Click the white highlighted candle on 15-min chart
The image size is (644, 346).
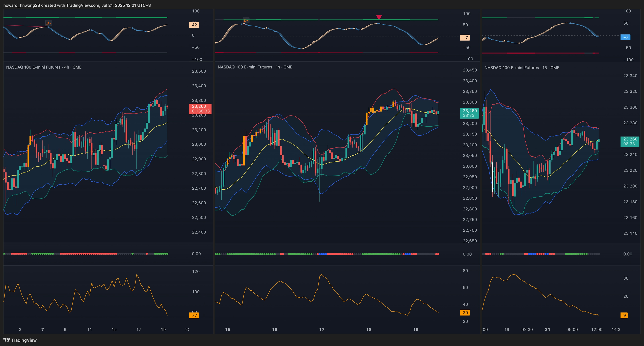(493, 177)
